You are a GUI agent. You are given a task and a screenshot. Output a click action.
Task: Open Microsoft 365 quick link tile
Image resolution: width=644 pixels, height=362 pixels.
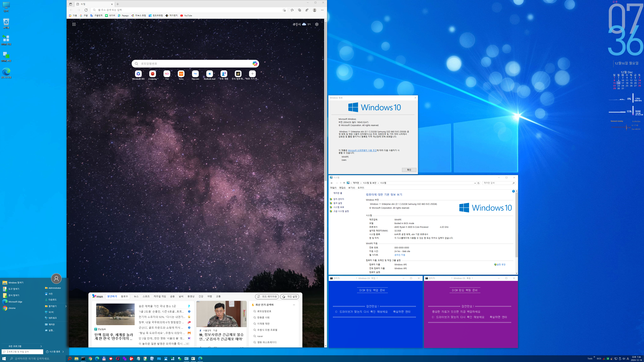coord(138,75)
